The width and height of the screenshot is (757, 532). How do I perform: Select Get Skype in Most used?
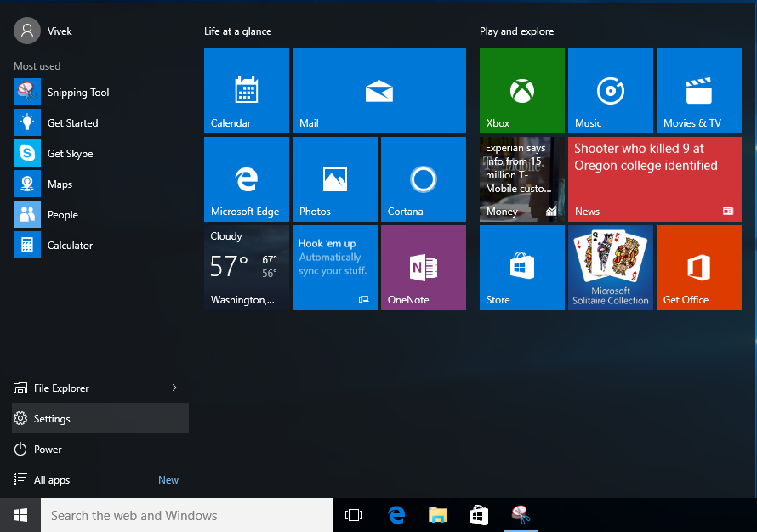click(x=68, y=153)
